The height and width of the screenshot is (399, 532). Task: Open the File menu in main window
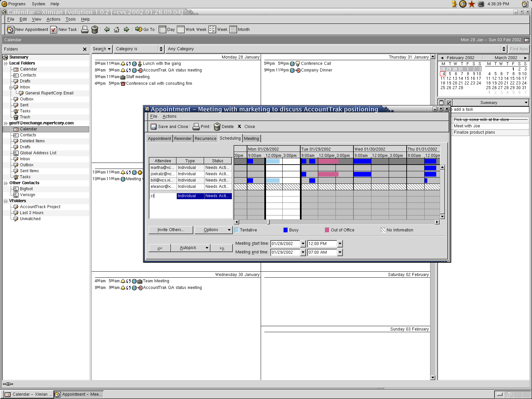11,19
